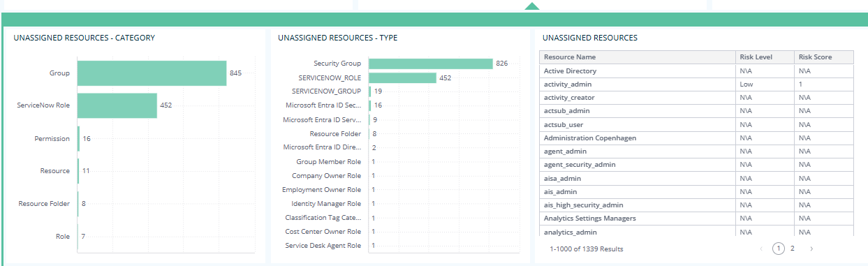Open the activity_admin resource row
The height and width of the screenshot is (266, 868).
point(696,84)
